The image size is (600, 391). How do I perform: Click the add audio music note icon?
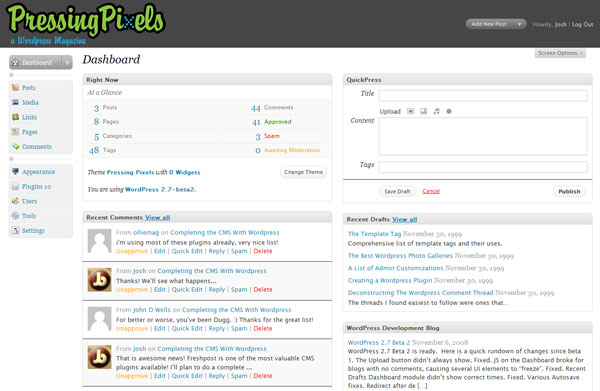(x=436, y=111)
